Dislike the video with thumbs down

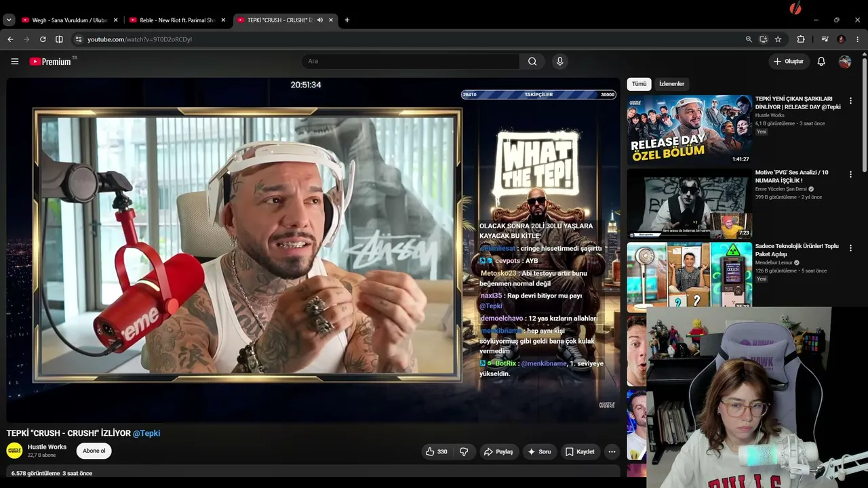(x=464, y=451)
